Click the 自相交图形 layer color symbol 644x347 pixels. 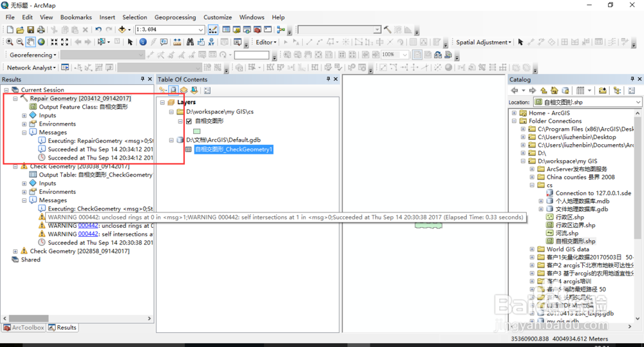(196, 131)
